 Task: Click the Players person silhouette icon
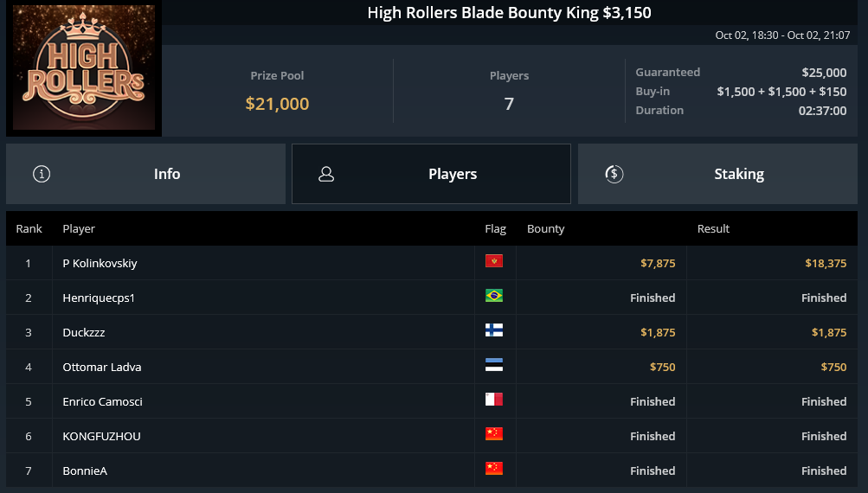click(x=326, y=174)
